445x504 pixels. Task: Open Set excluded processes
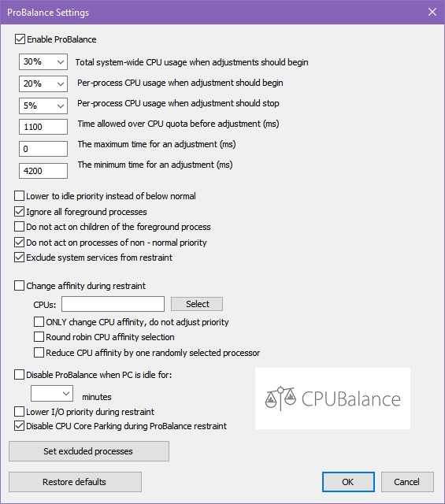click(x=89, y=451)
